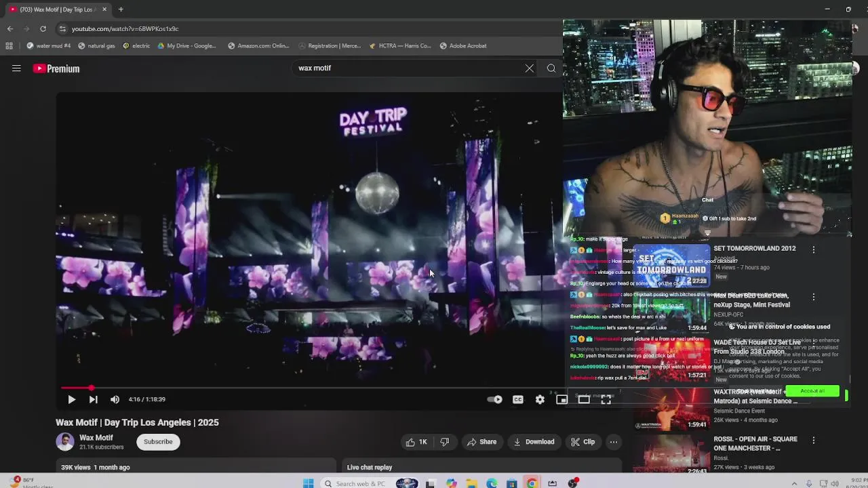Clear the 'wax motif' search text
Viewport: 868px width, 488px height.
coord(530,68)
